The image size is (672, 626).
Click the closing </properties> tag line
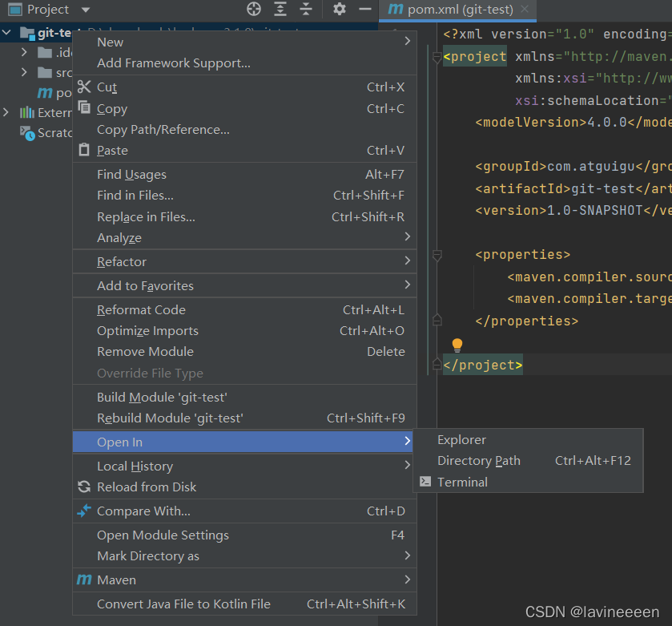527,321
